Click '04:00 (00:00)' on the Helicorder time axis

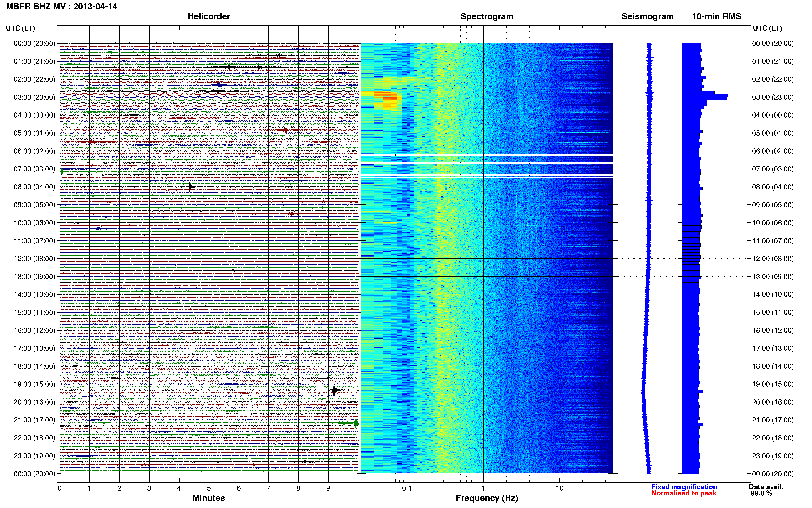tap(34, 115)
